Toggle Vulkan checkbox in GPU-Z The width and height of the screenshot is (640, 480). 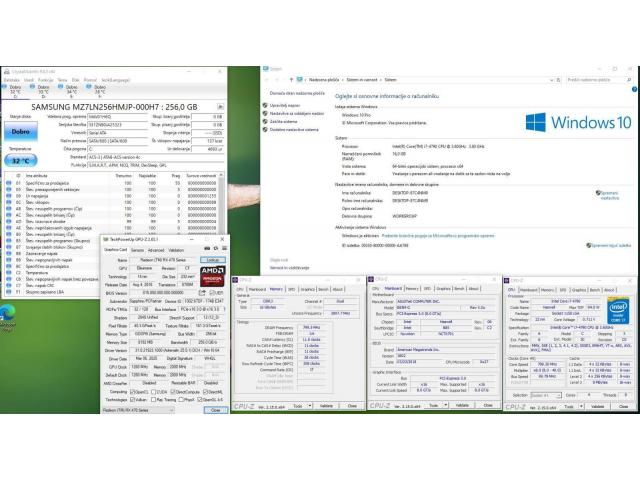coord(132,400)
